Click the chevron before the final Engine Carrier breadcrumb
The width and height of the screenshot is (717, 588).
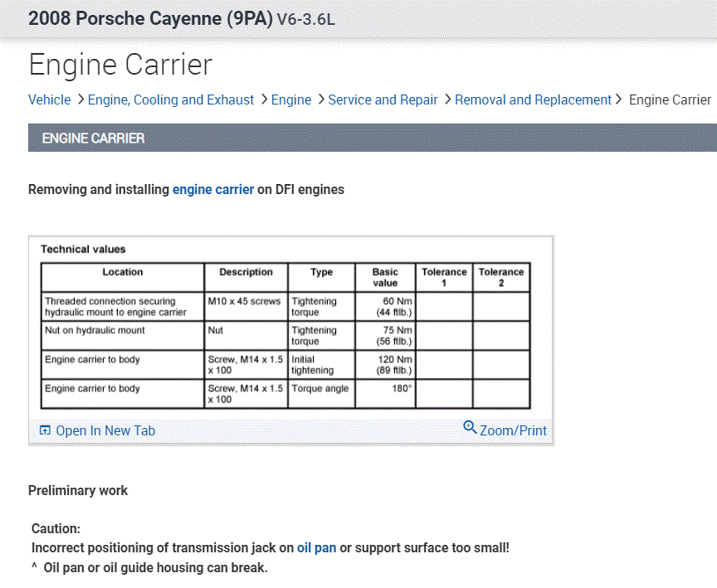[x=618, y=100]
